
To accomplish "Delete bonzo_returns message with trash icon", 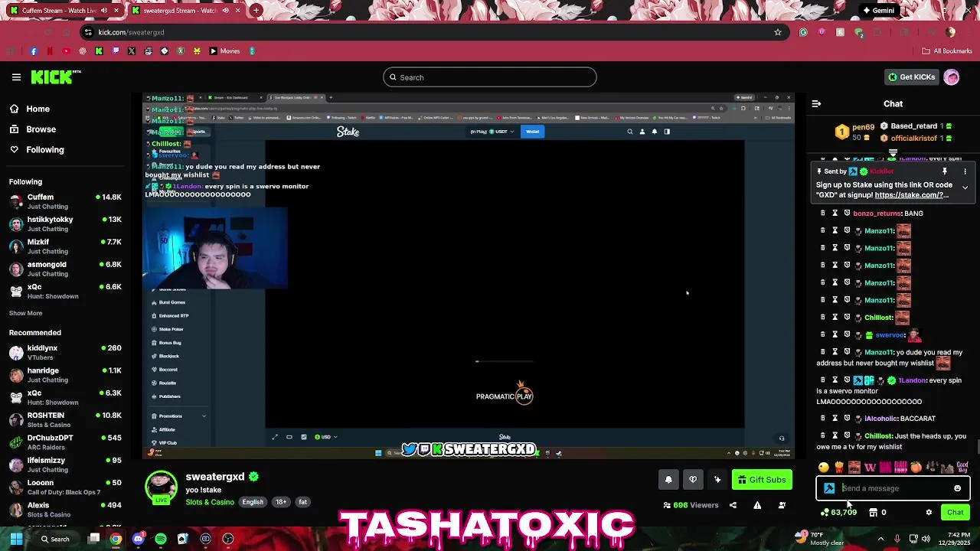I will [823, 214].
